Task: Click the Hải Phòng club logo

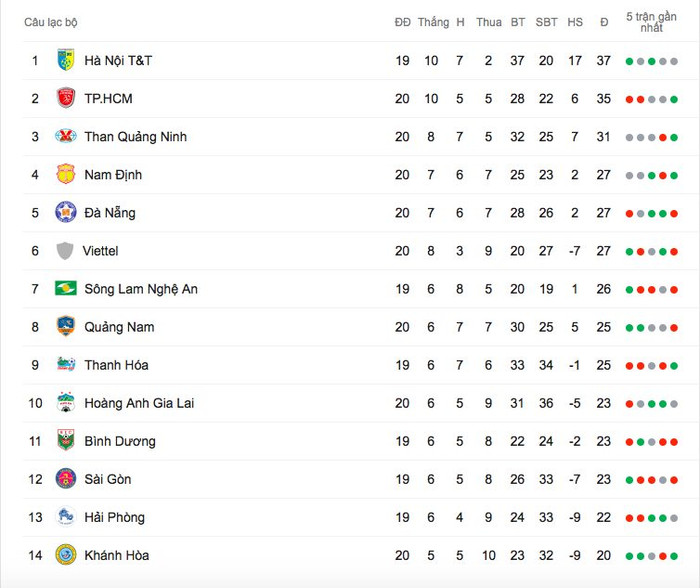Action: tap(66, 517)
